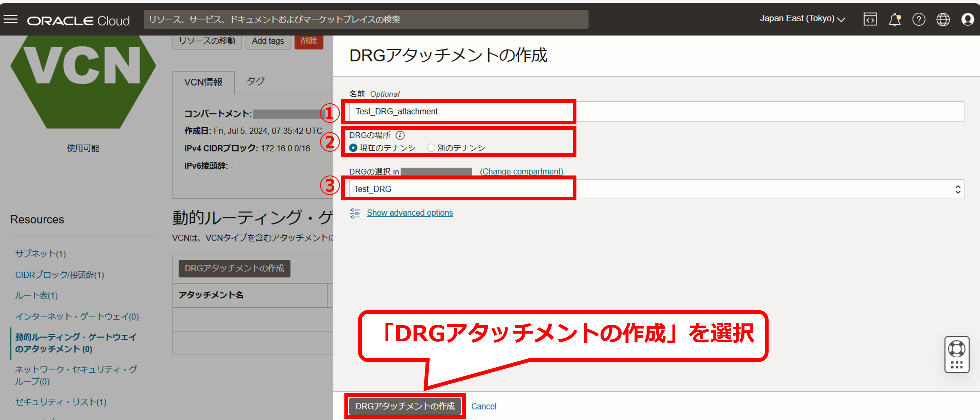
Task: Open the language globe icon
Action: (943, 20)
